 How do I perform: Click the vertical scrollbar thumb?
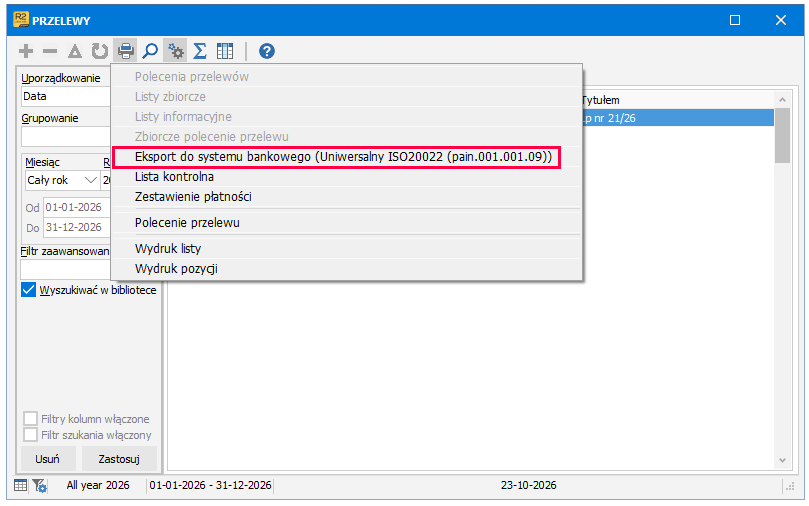(782, 135)
